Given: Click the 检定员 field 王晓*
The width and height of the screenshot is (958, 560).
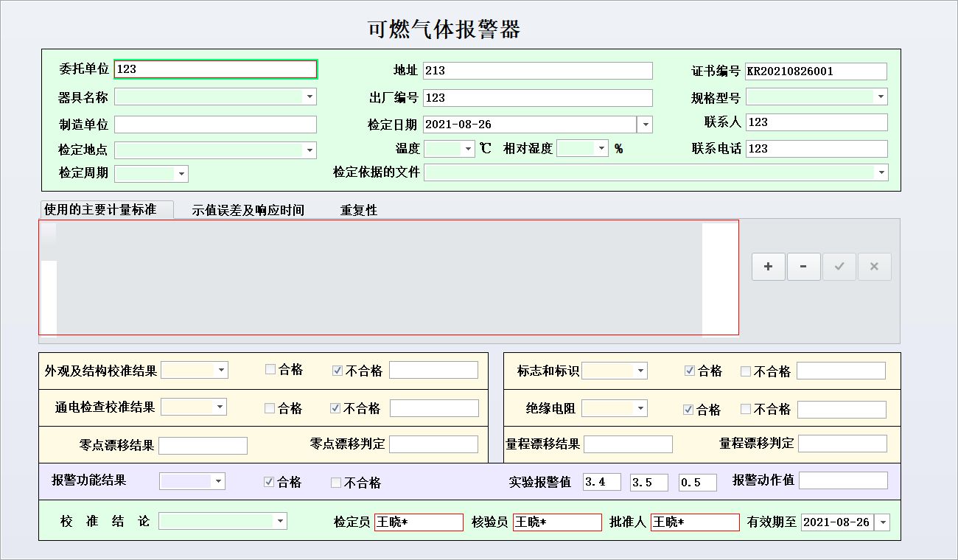Looking at the screenshot, I should click(x=419, y=522).
